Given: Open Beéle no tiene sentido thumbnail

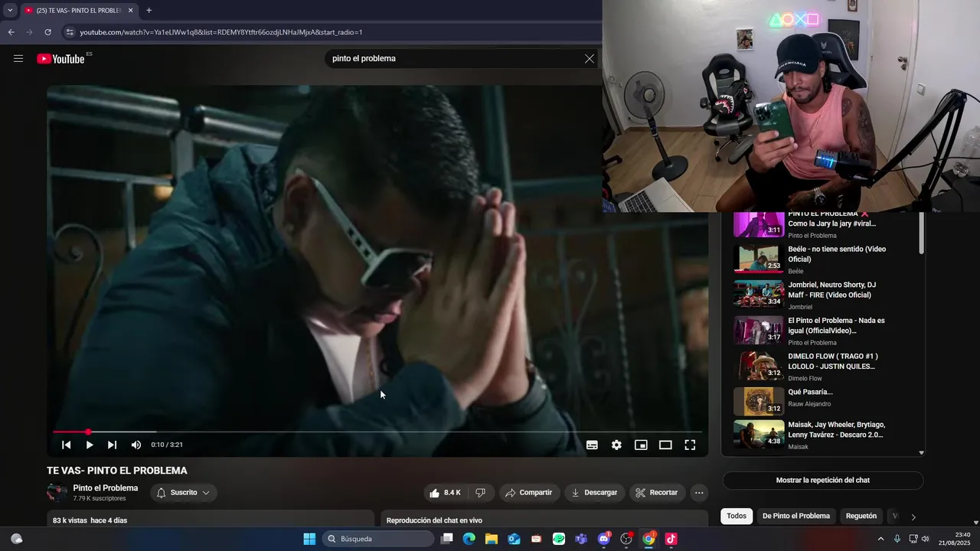Looking at the screenshot, I should 759,259.
